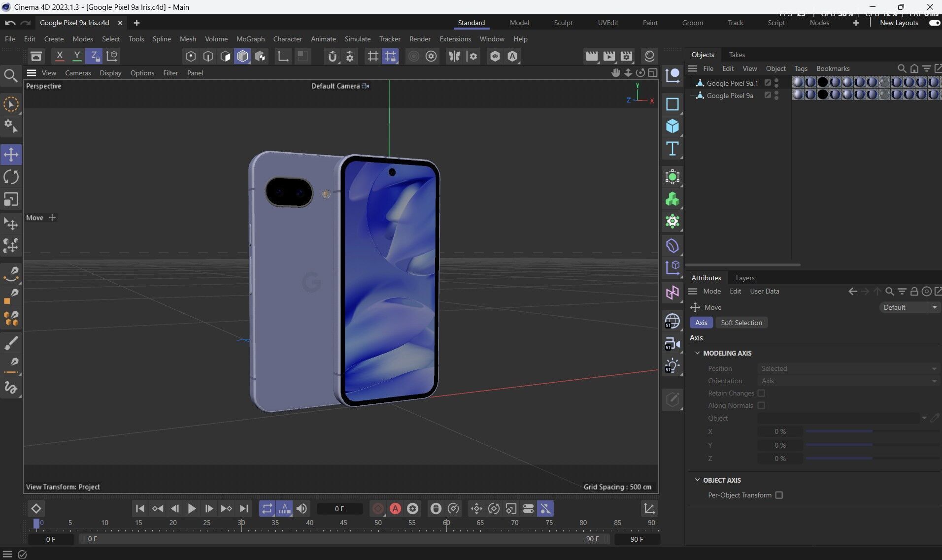Open the Extensions menu
Image resolution: width=942 pixels, height=560 pixels.
(x=455, y=39)
